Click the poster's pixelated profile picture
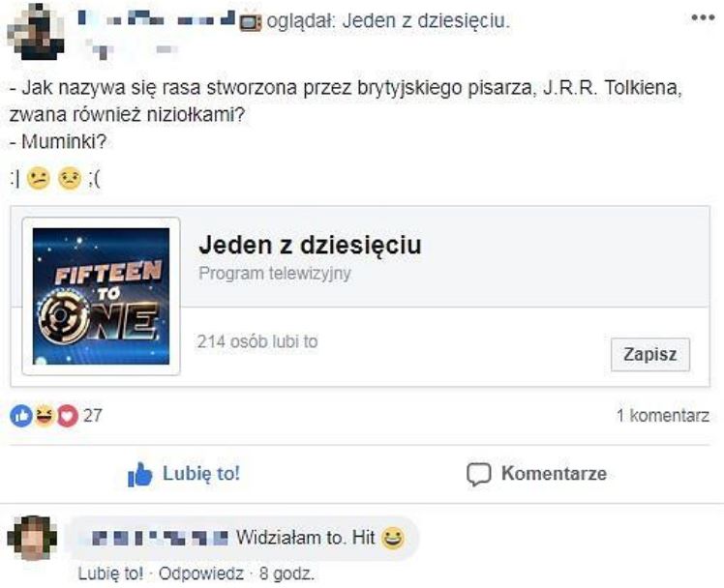Viewport: 724px width, 588px height. pos(35,31)
